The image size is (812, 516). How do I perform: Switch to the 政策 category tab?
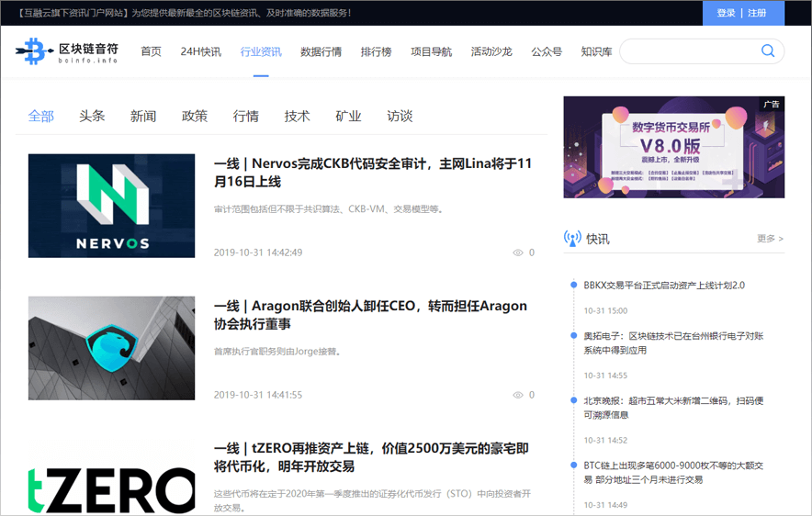coord(195,116)
